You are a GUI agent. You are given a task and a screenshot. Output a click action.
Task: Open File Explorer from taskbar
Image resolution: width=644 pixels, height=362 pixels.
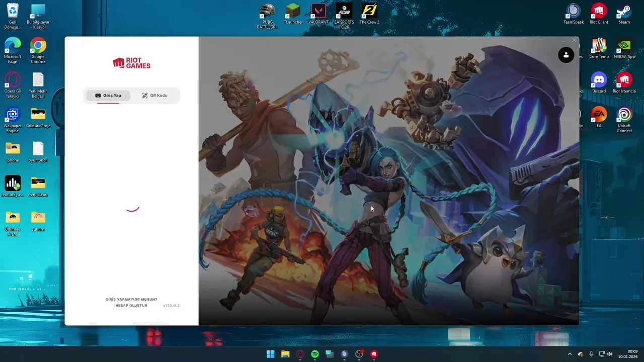(285, 354)
